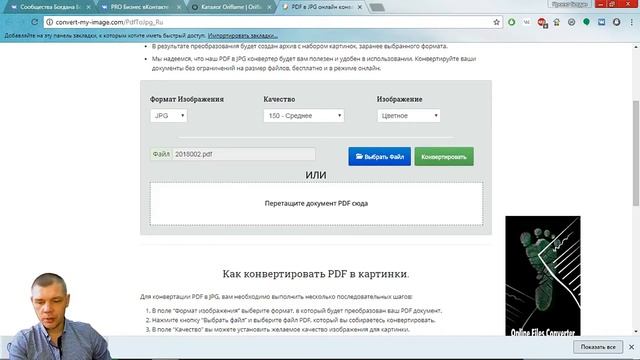The width and height of the screenshot is (640, 360).
Task: Click the green 'Конвертировать' button
Action: point(444,156)
